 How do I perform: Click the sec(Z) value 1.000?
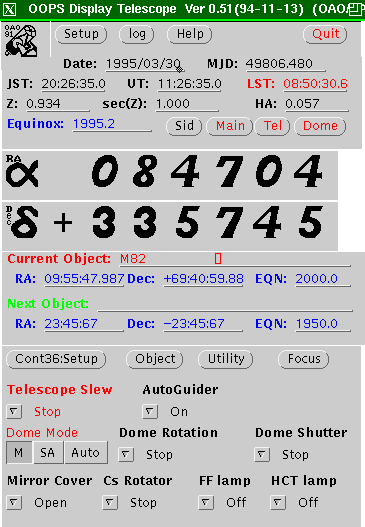[x=187, y=104]
